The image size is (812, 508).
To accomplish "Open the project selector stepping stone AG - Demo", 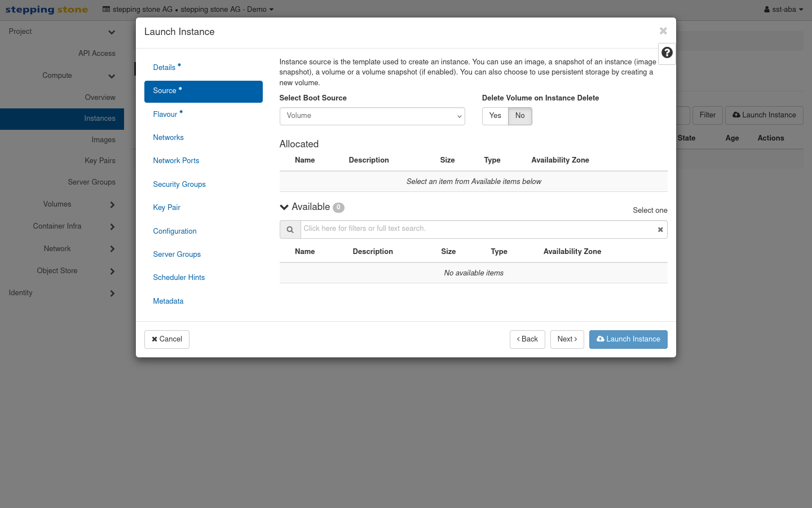I will tap(188, 10).
